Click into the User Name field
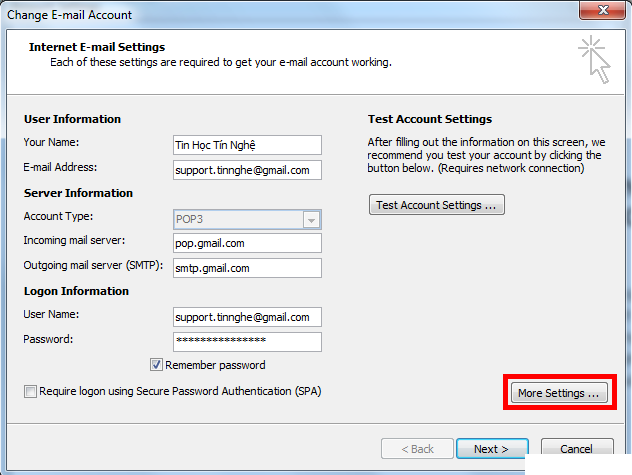Screen dimensions: 632x475 [246, 317]
